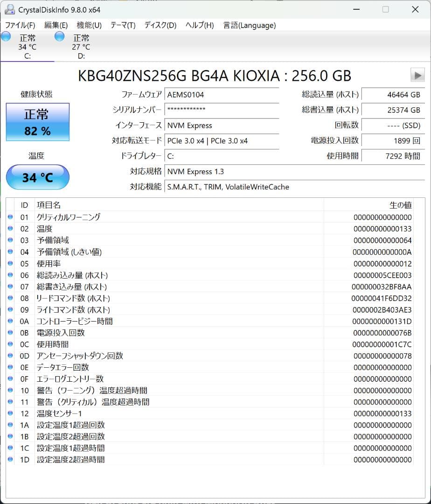431x504 pixels.
Task: Click the 34 °C temperature button
Action: click(38, 177)
